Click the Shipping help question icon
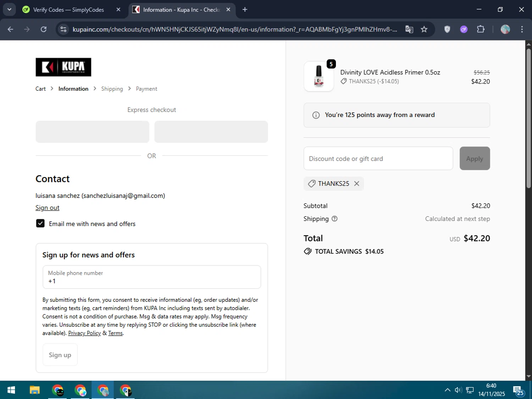 (x=334, y=219)
